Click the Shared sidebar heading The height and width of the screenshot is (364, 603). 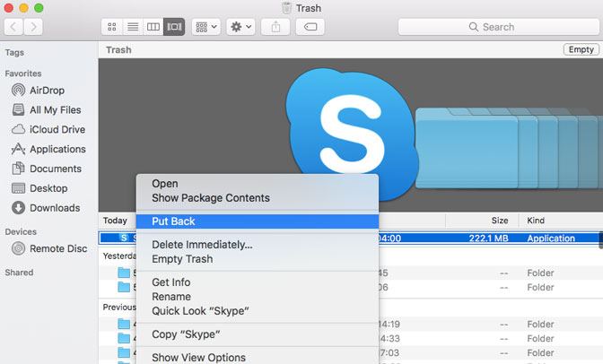(x=19, y=273)
